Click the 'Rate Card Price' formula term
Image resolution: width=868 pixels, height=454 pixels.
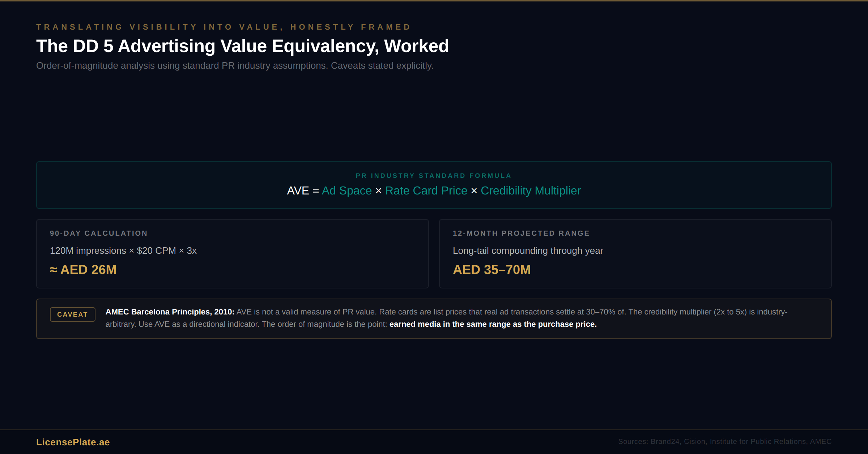(x=426, y=191)
